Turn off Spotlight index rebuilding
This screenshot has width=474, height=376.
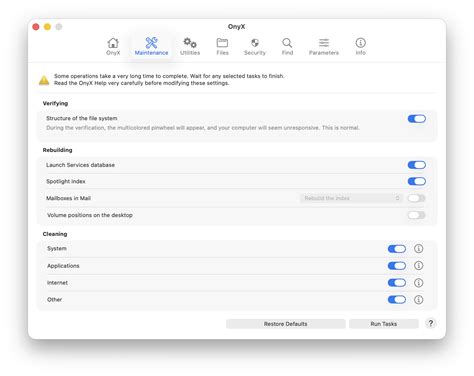(417, 181)
